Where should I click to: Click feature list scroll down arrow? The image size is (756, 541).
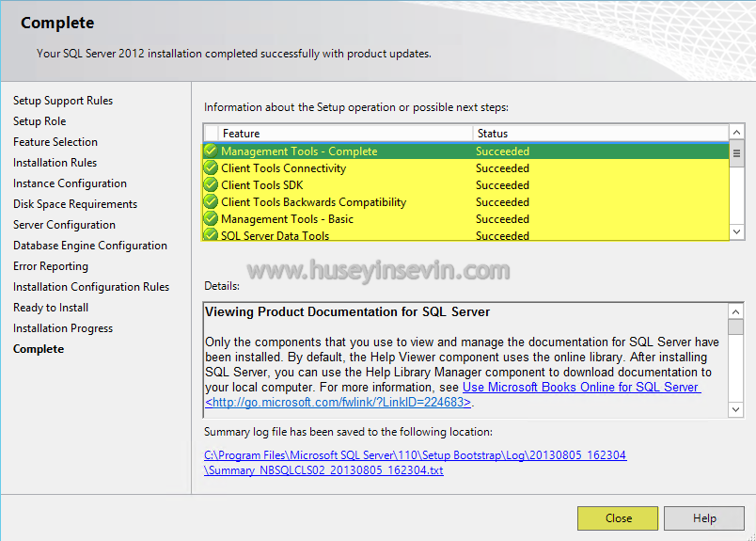[736, 231]
